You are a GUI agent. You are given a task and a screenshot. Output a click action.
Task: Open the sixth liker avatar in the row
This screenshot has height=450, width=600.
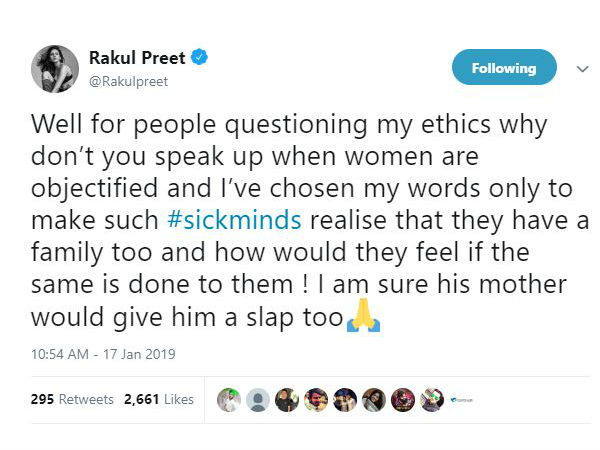coord(373,399)
